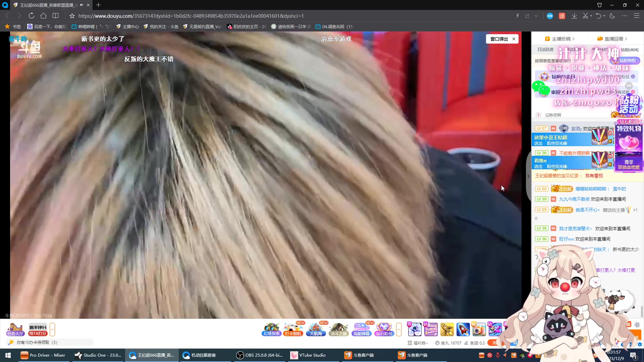Click the undo close tab icon

(x=598, y=16)
